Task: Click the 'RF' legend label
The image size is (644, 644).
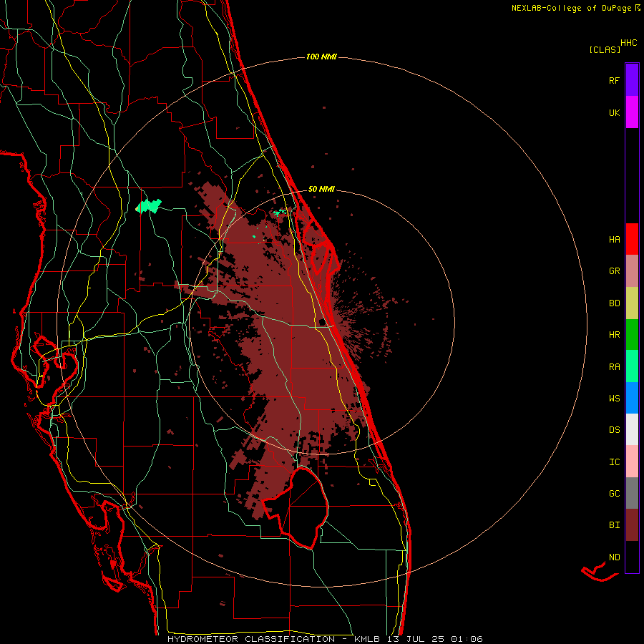Action: coord(614,81)
